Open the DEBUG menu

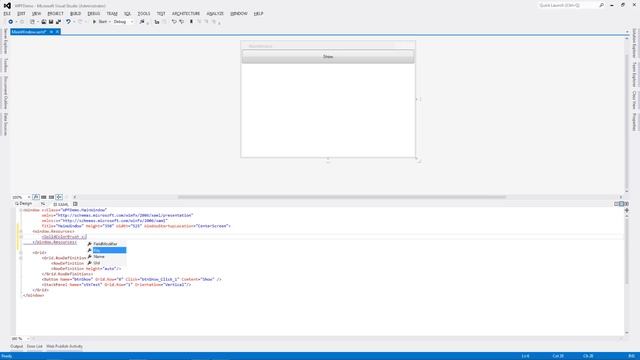coord(93,13)
